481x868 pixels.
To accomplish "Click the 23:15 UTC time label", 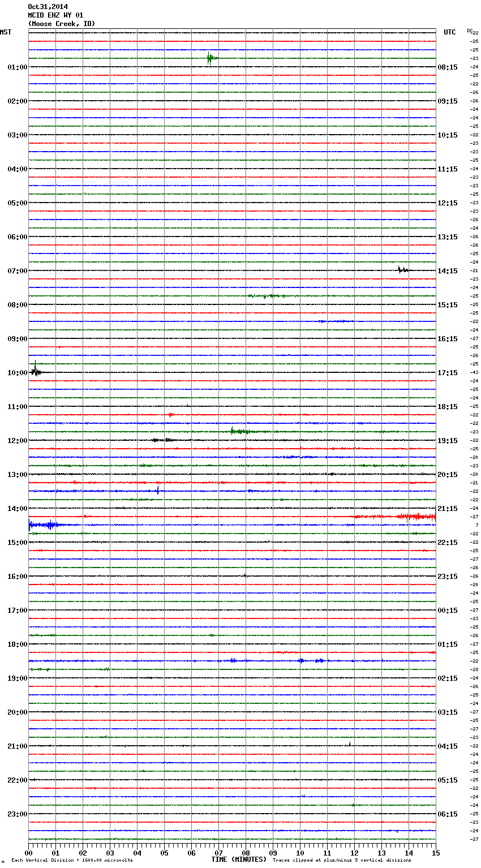I will (x=448, y=577).
